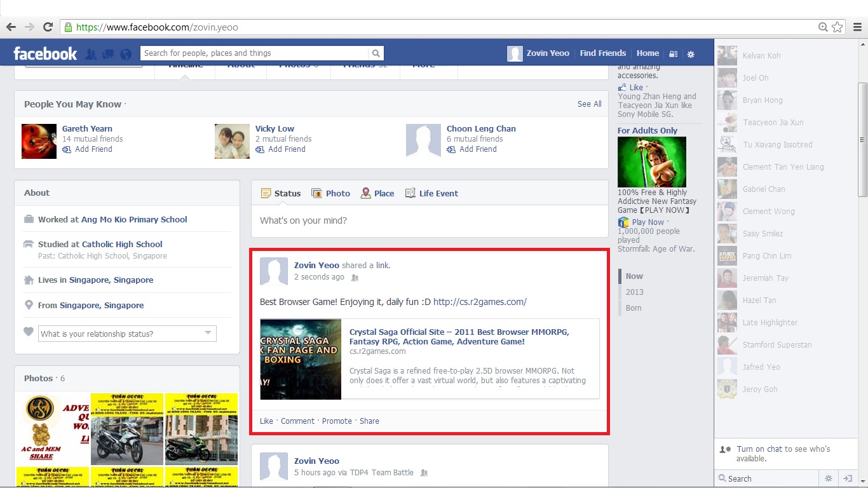Select the Photo tab in composer
868x488 pixels.
click(330, 193)
